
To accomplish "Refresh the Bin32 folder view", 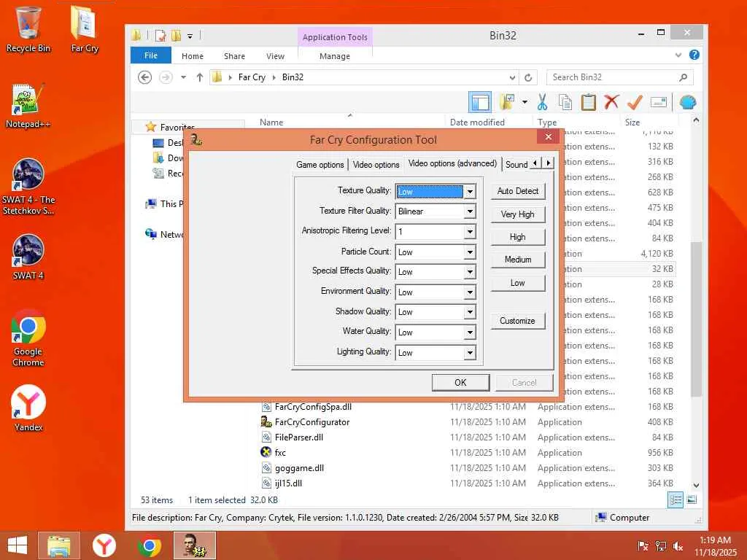I will [x=528, y=77].
